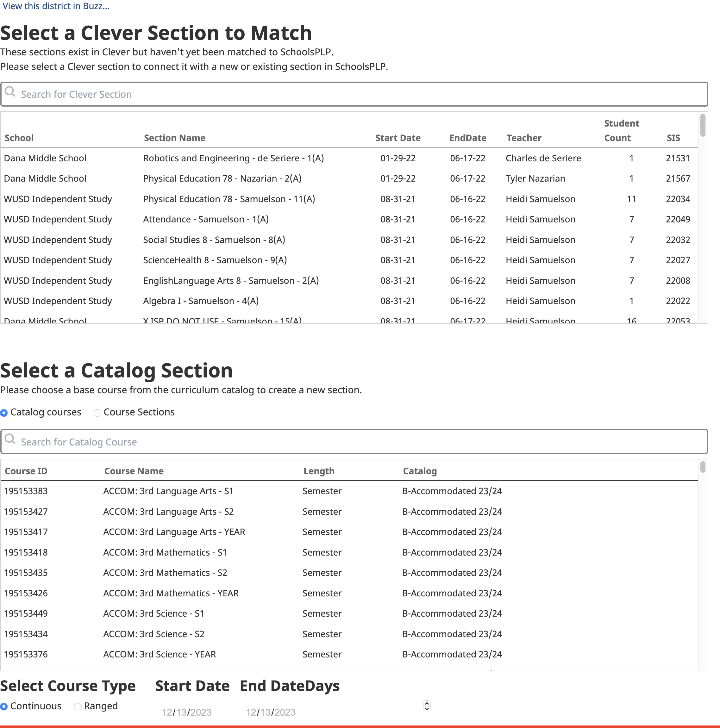Click SIS number 21531
The width and height of the screenshot is (720, 728).
(x=678, y=158)
